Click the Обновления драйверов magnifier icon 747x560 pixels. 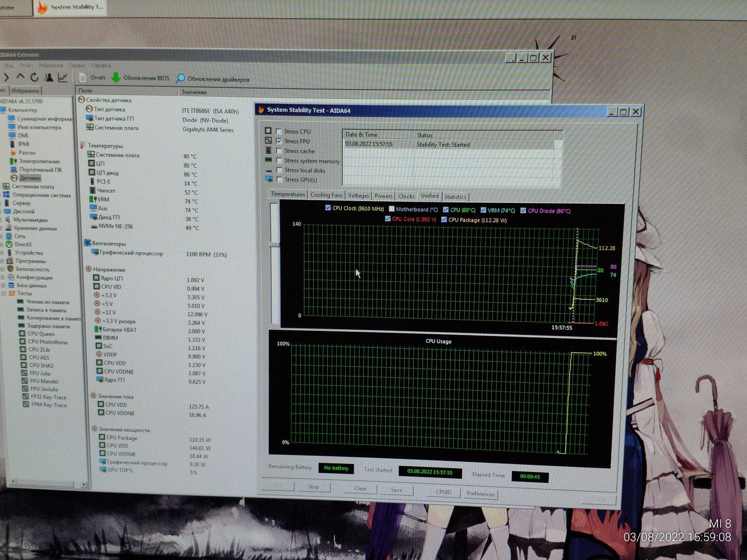(x=180, y=79)
